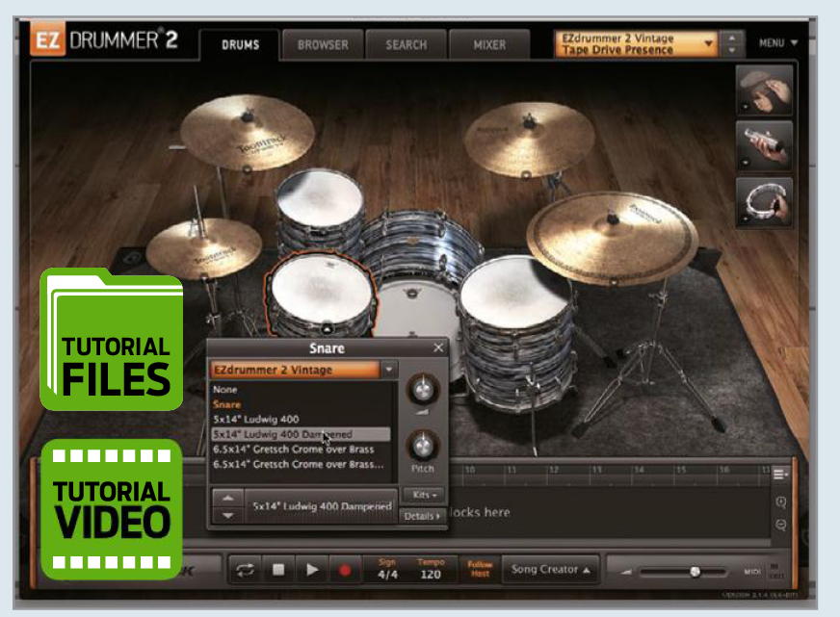The height and width of the screenshot is (617, 840).
Task: Open the EZdrummer 2 Vintage library dropdown in Snare popup
Action: click(x=303, y=370)
